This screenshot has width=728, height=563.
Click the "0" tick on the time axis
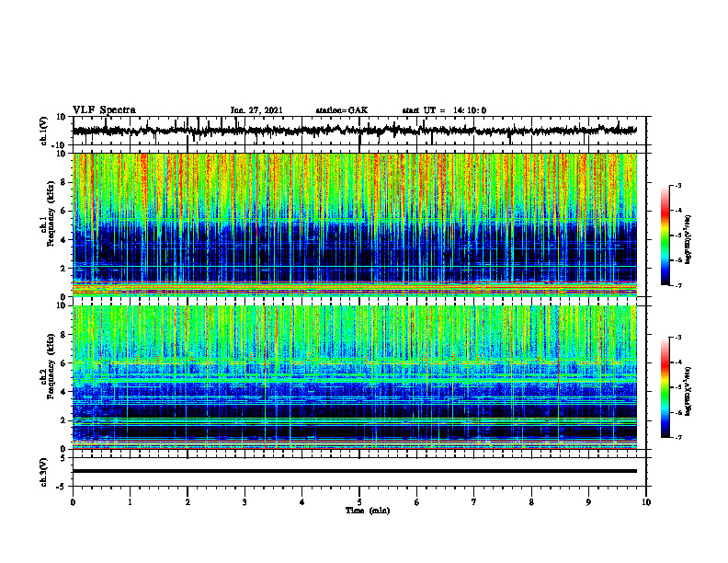tap(73, 502)
